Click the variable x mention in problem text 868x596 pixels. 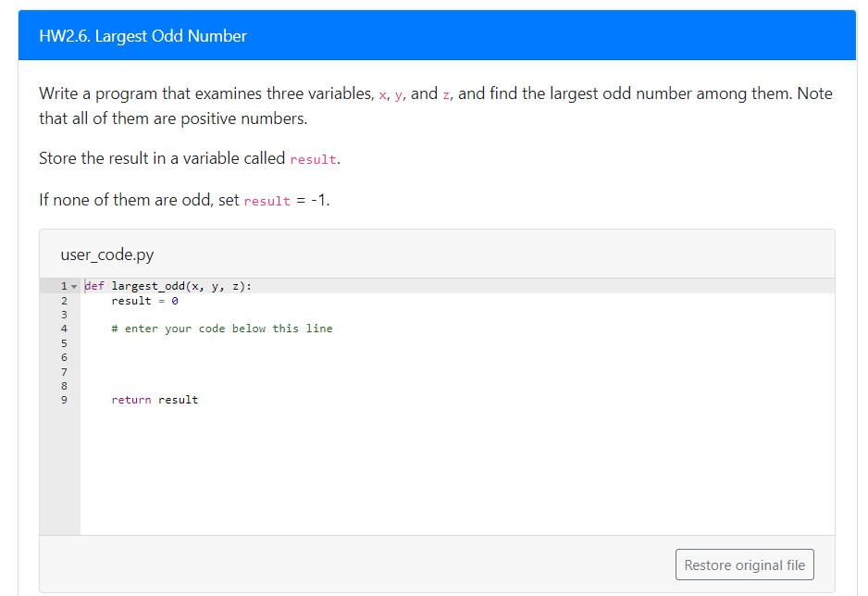(382, 93)
